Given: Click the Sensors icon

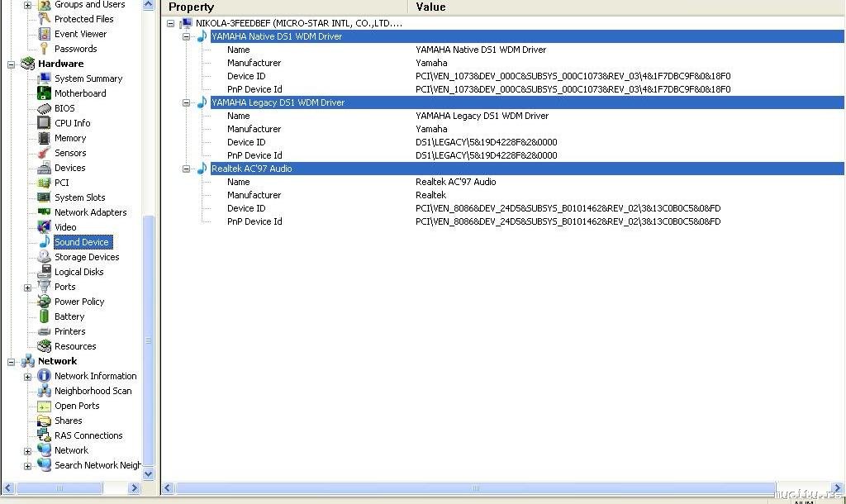Looking at the screenshot, I should (45, 153).
